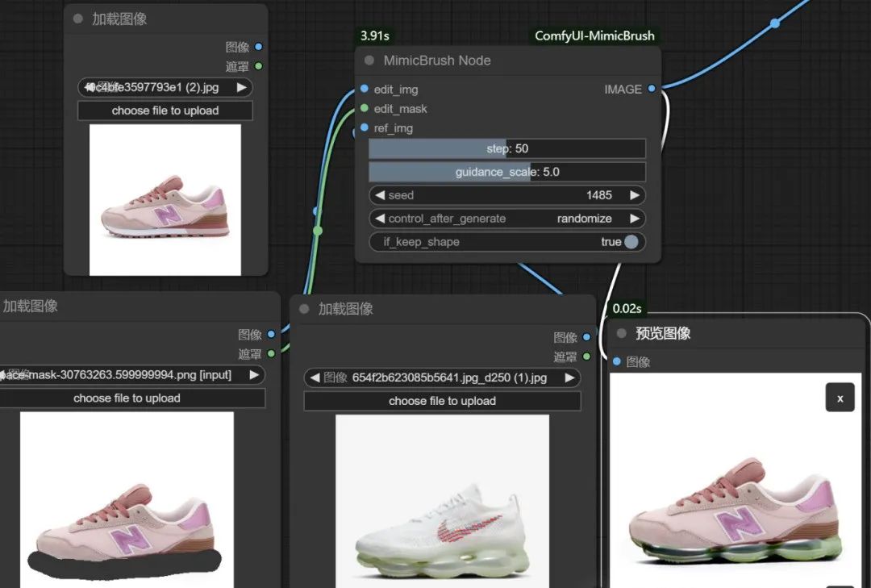871x588 pixels.
Task: Click the MimicBrush Node title
Action: pyautogui.click(x=437, y=60)
